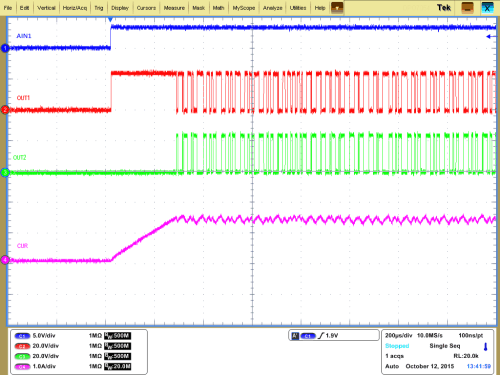Select the channel 4 ground marker
The height and width of the screenshot is (375, 500).
point(5,260)
